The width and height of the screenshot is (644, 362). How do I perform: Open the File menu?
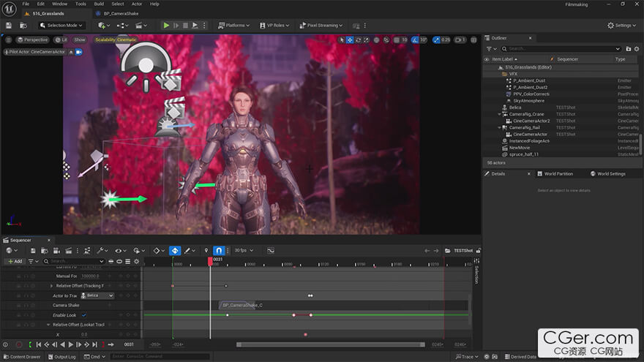pos(26,4)
